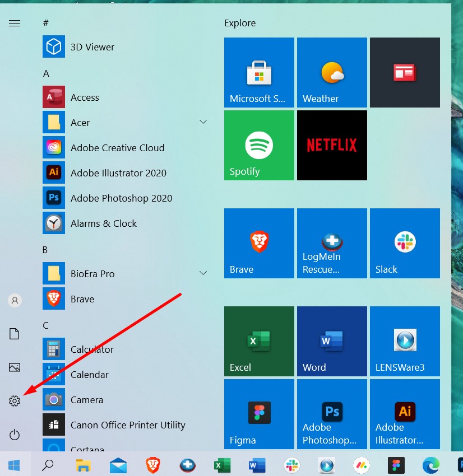Click the B letter group header
463x476 pixels.
pyautogui.click(x=45, y=250)
